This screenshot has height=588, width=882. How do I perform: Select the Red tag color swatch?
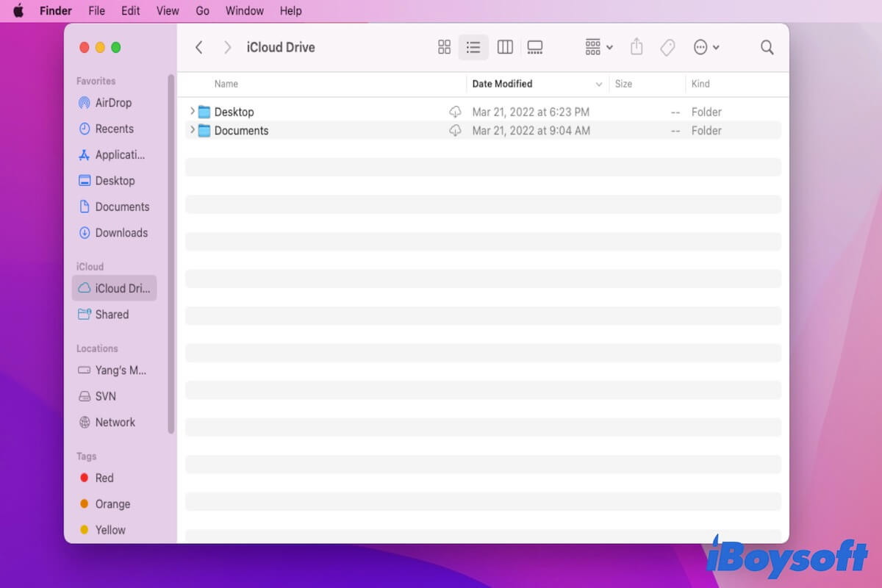tap(85, 478)
